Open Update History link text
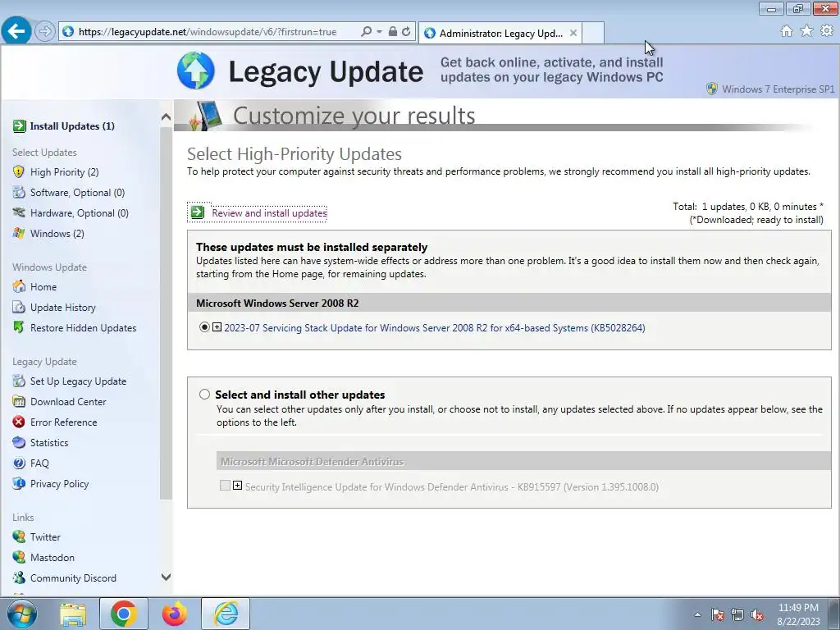This screenshot has height=630, width=840. (63, 307)
